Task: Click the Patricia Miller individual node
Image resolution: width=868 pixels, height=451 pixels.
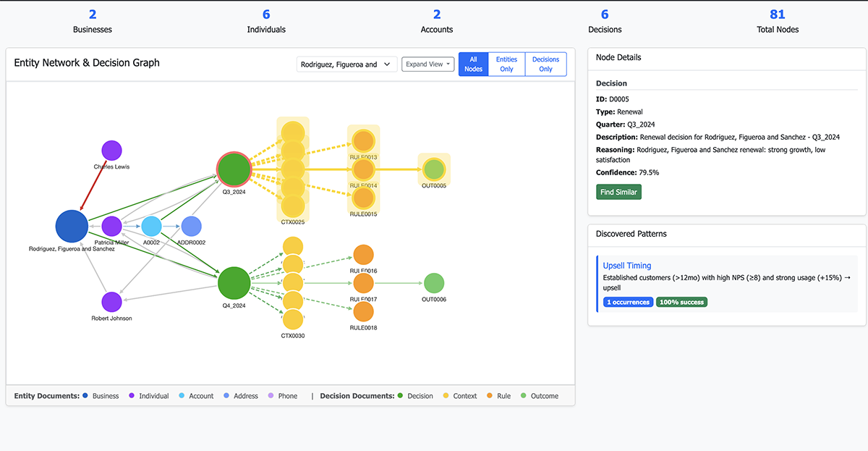Action: coord(111,227)
